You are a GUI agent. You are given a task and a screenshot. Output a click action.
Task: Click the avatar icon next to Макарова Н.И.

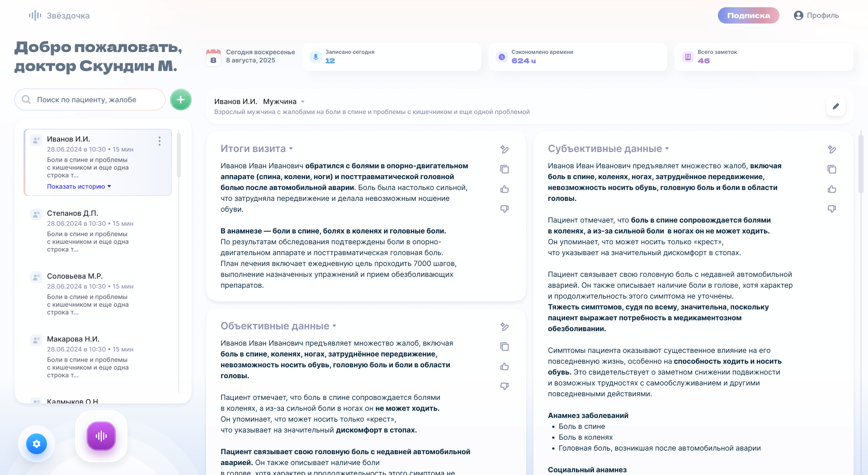(36, 340)
